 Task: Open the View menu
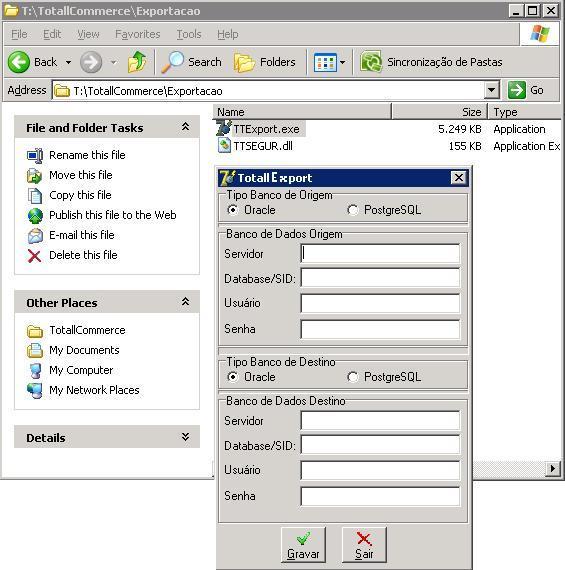[x=88, y=34]
